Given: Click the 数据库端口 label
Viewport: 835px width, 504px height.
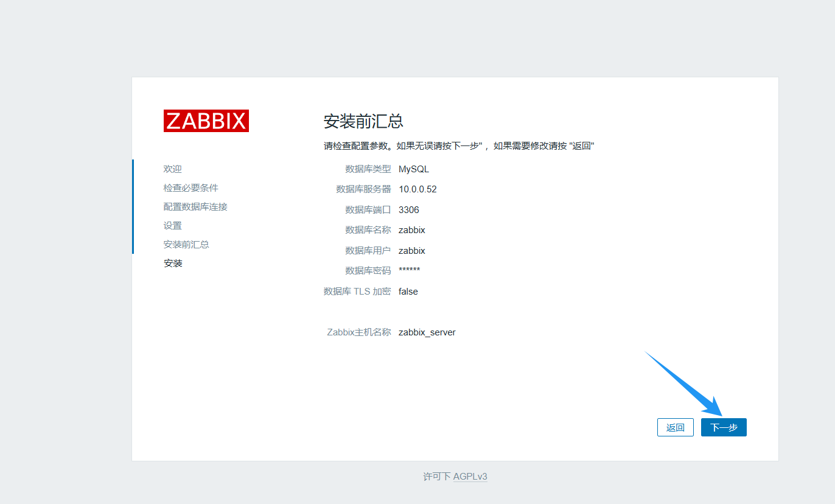Looking at the screenshot, I should (x=368, y=210).
